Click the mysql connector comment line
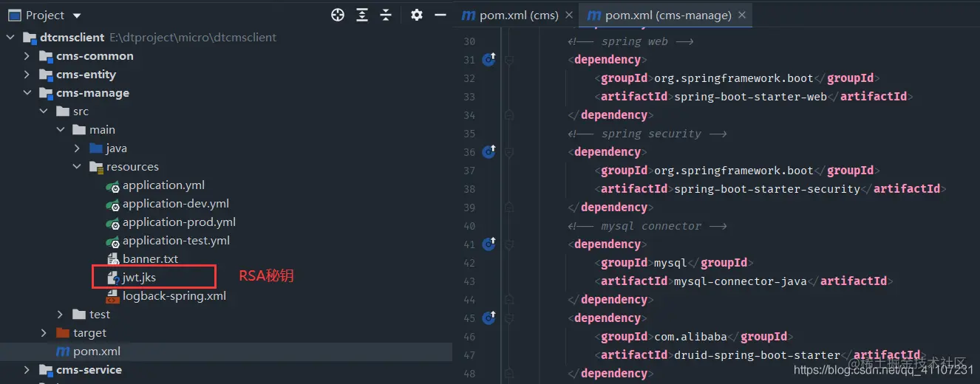Image resolution: width=980 pixels, height=384 pixels. [x=647, y=226]
